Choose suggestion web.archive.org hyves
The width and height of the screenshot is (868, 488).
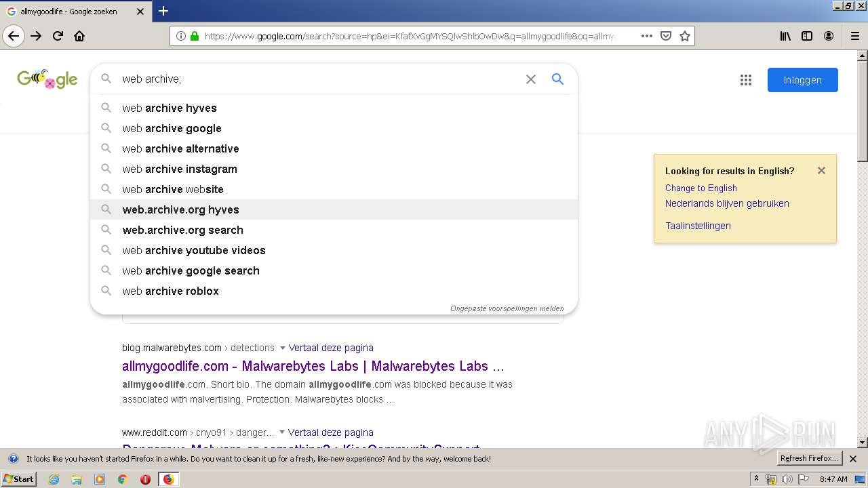(334, 209)
